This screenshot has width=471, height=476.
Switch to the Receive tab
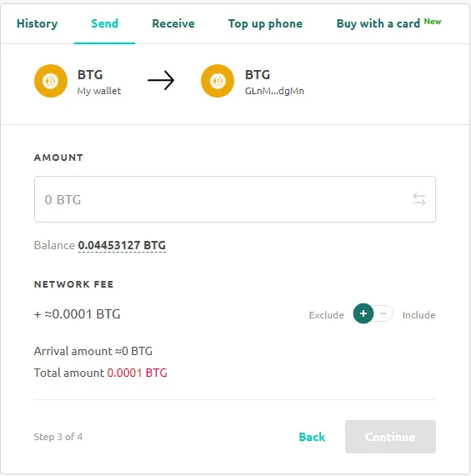(173, 23)
